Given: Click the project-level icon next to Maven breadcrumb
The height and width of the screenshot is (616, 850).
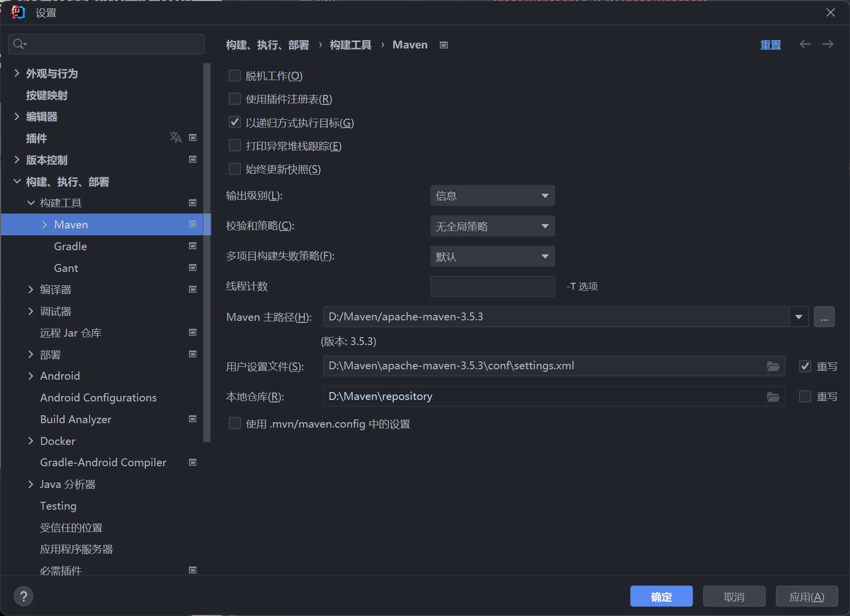Looking at the screenshot, I should pos(444,45).
